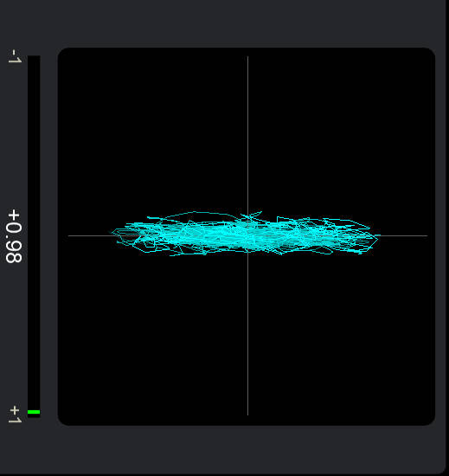Screen dimensions: 449x476
Task: Click the vectorscope center crosshair intersection
Action: [248, 235]
